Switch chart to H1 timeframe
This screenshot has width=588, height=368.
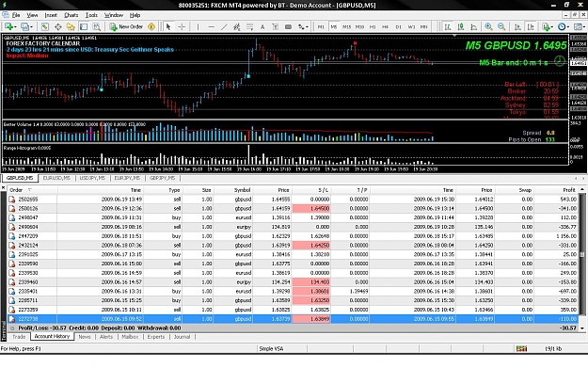click(373, 26)
